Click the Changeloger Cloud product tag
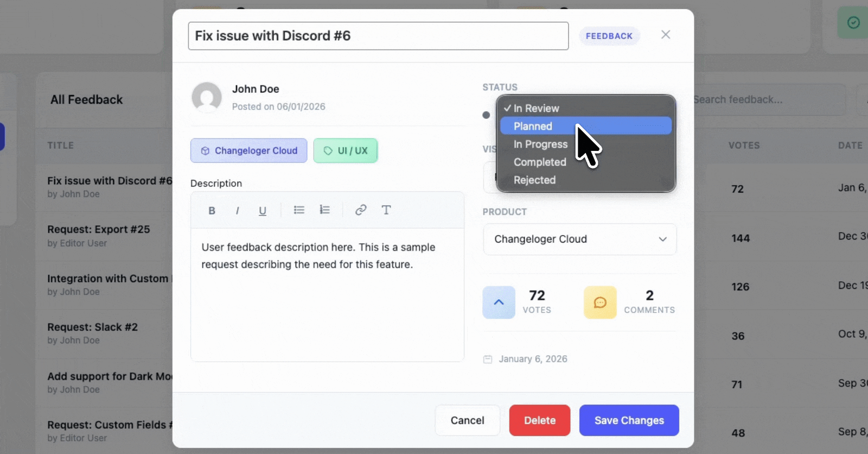 [x=248, y=150]
